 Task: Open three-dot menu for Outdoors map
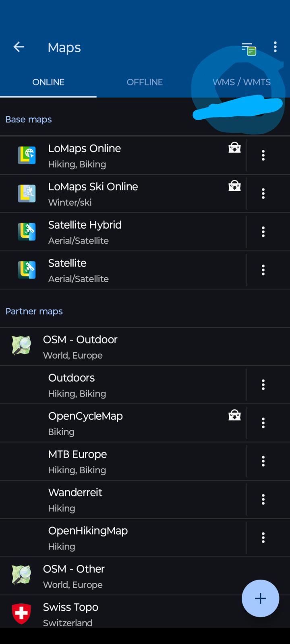coord(263,385)
